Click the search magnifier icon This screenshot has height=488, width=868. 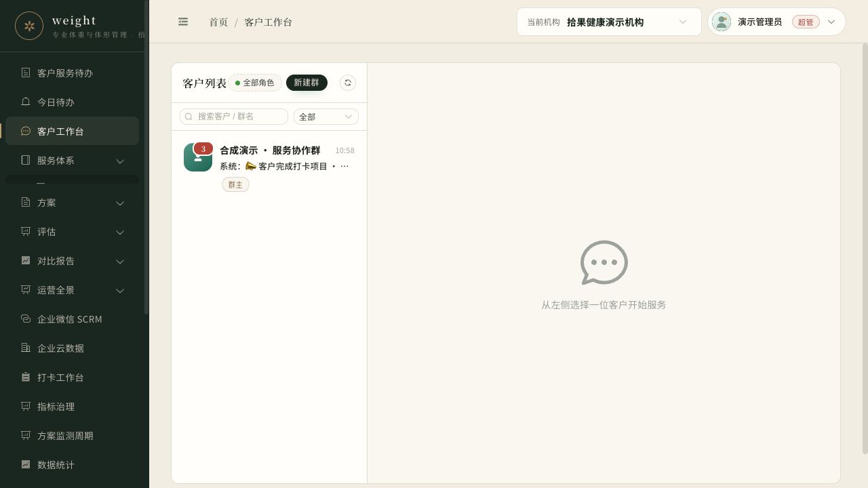(189, 117)
